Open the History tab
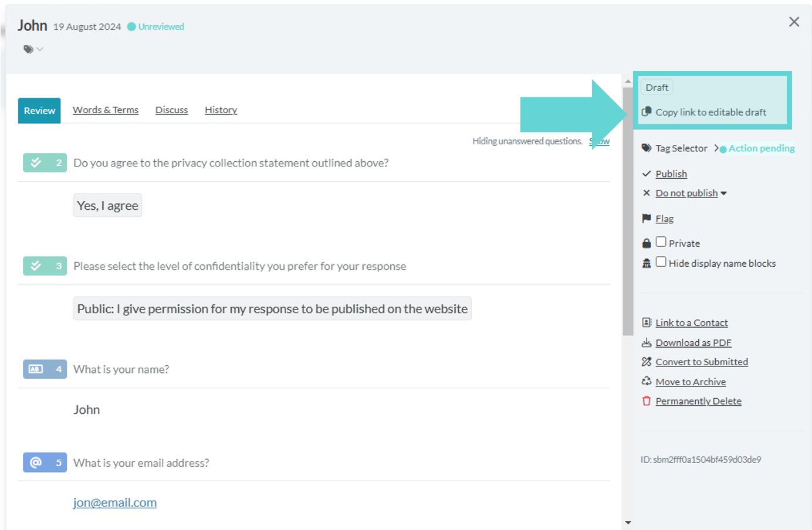 (x=221, y=110)
